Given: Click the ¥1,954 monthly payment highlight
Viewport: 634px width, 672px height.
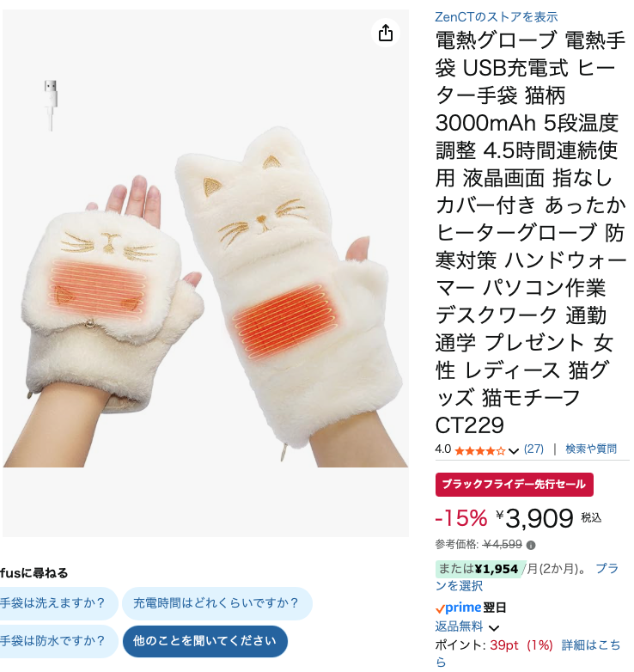Looking at the screenshot, I should coord(496,569).
